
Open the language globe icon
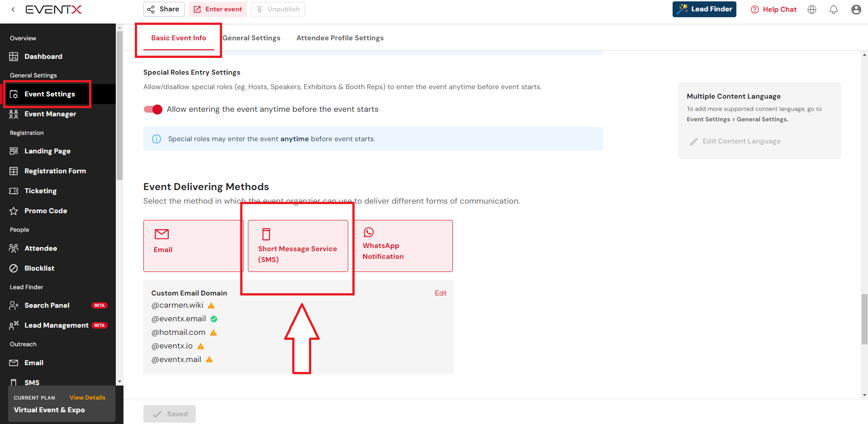click(x=812, y=10)
